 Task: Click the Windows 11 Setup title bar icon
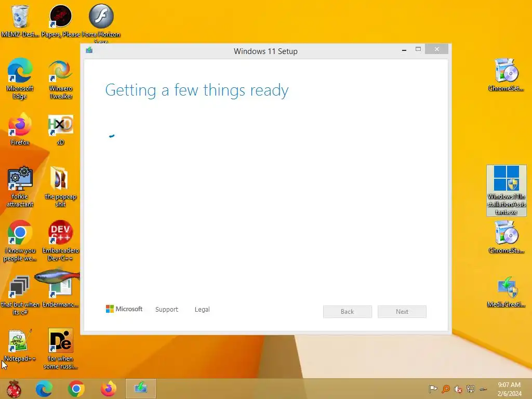click(x=89, y=50)
